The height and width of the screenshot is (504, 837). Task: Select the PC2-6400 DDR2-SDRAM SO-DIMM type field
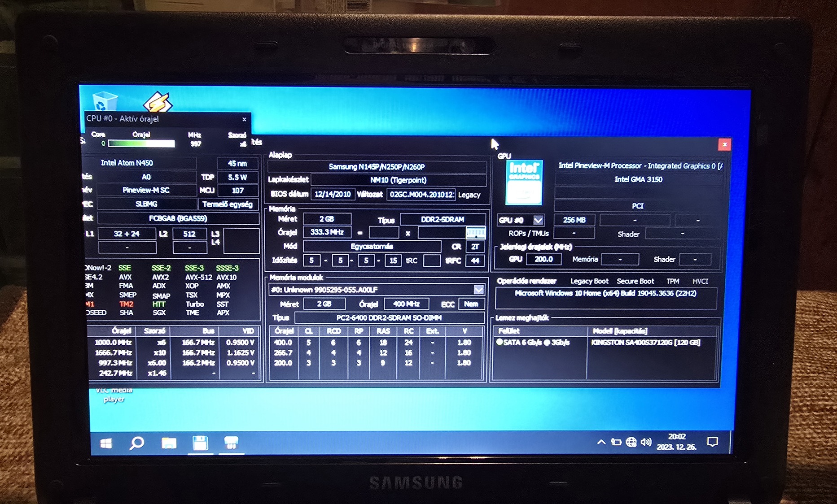(389, 318)
